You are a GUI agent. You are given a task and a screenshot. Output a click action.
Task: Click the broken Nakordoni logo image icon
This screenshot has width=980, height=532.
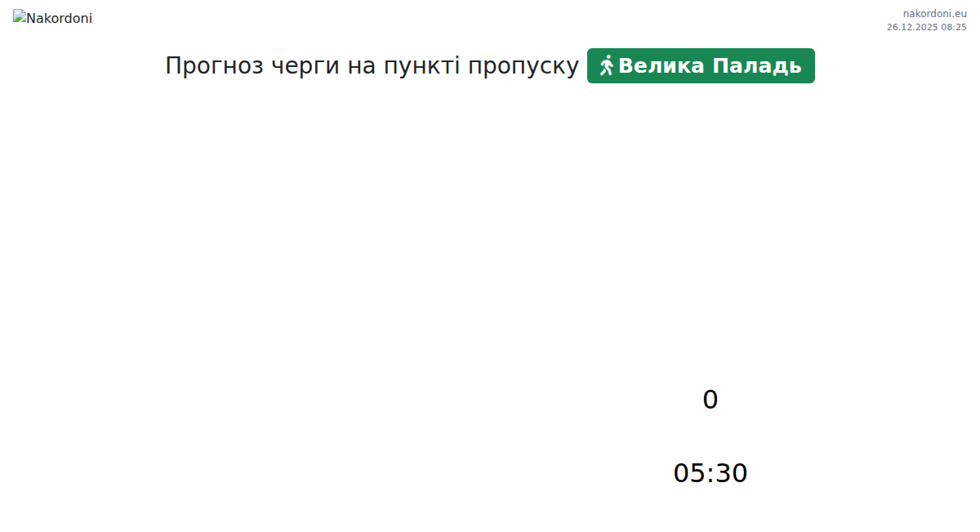tap(20, 16)
